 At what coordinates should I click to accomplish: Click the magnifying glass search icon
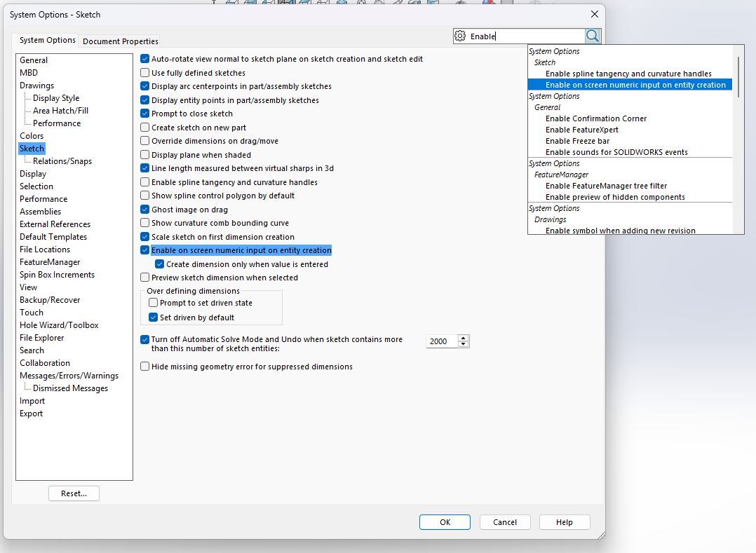point(593,36)
